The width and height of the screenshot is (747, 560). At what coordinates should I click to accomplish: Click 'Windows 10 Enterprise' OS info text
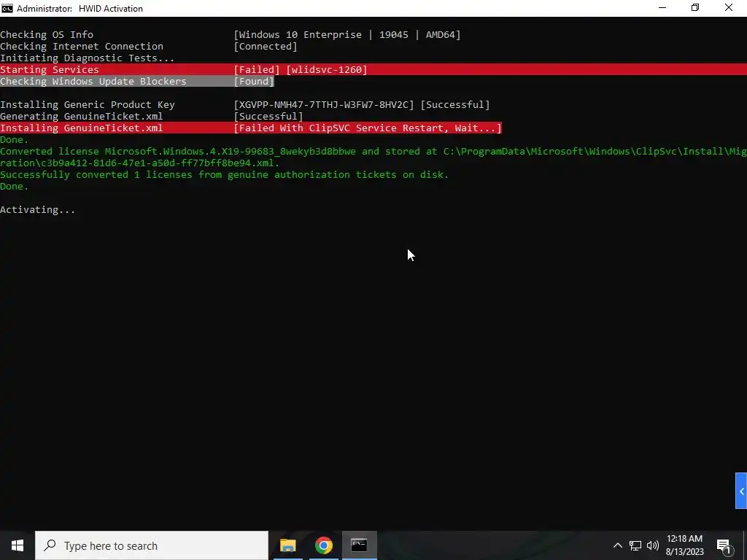(x=300, y=35)
